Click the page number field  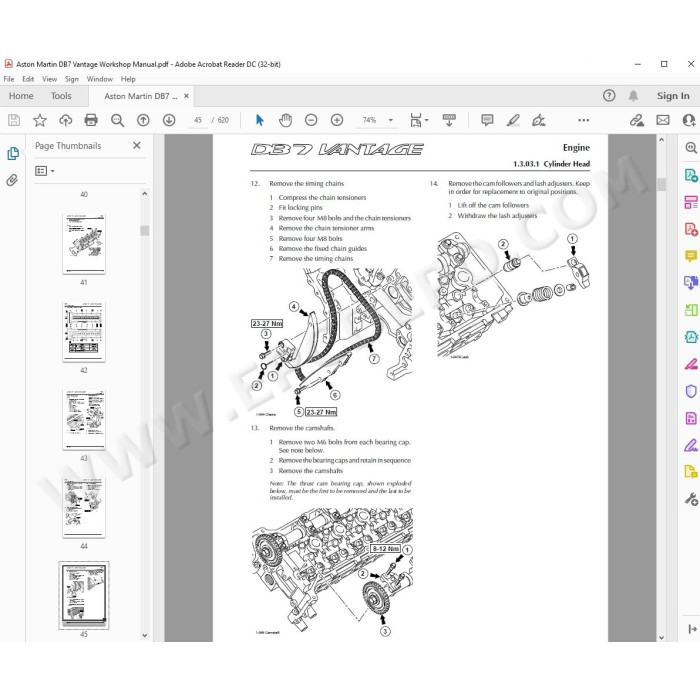point(198,120)
